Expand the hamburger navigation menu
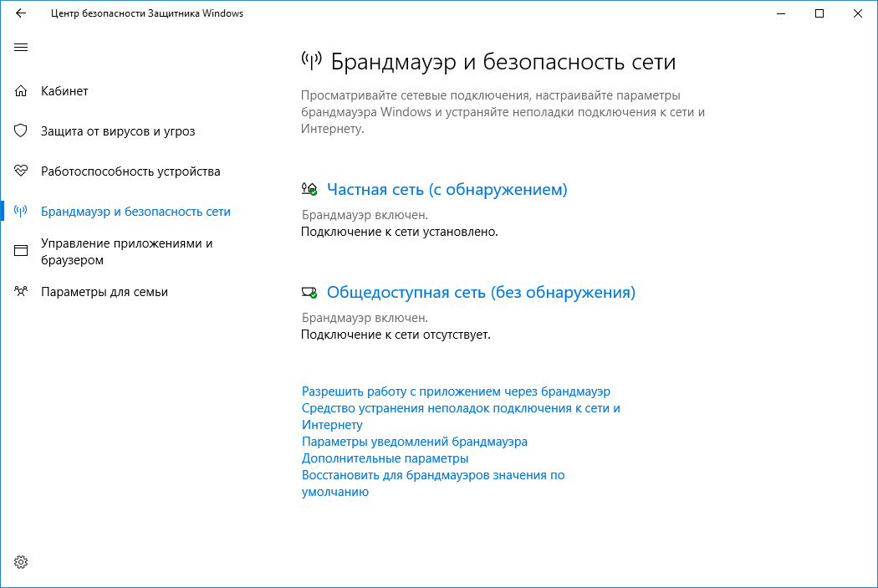Image resolution: width=878 pixels, height=588 pixels. coord(21,48)
